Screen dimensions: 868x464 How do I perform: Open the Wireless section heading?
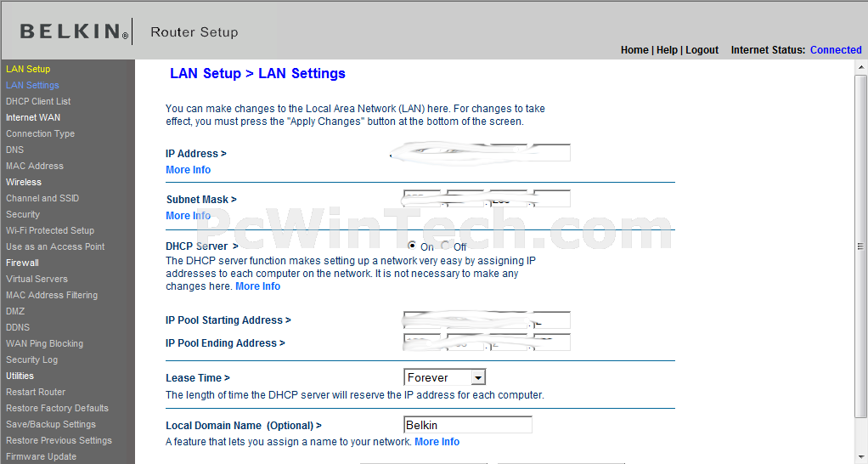[x=23, y=182]
